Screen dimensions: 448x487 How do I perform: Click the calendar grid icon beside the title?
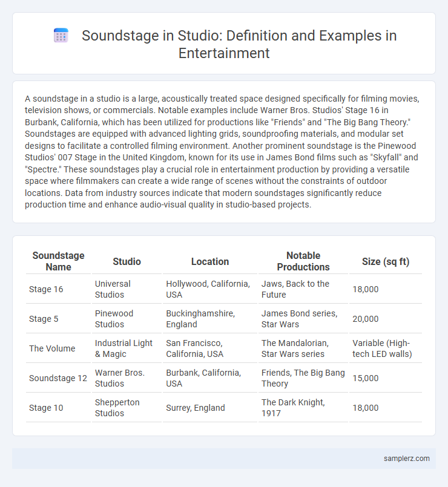pyautogui.click(x=61, y=36)
